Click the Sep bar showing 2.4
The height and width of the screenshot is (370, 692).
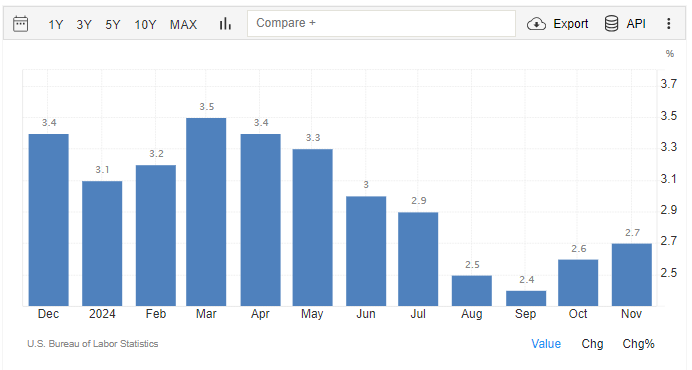tap(526, 298)
